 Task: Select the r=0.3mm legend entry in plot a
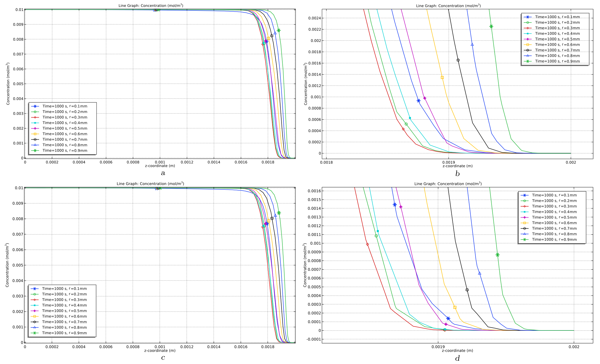(65, 117)
